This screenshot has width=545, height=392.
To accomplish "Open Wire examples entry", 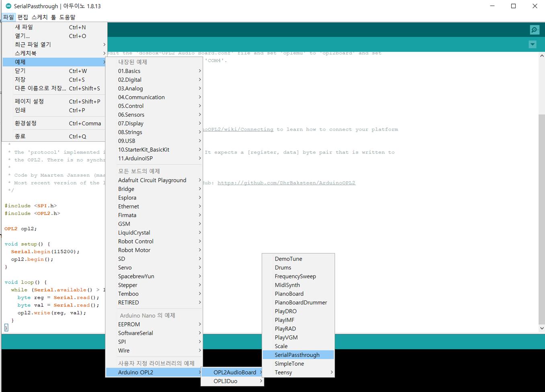I will point(154,351).
